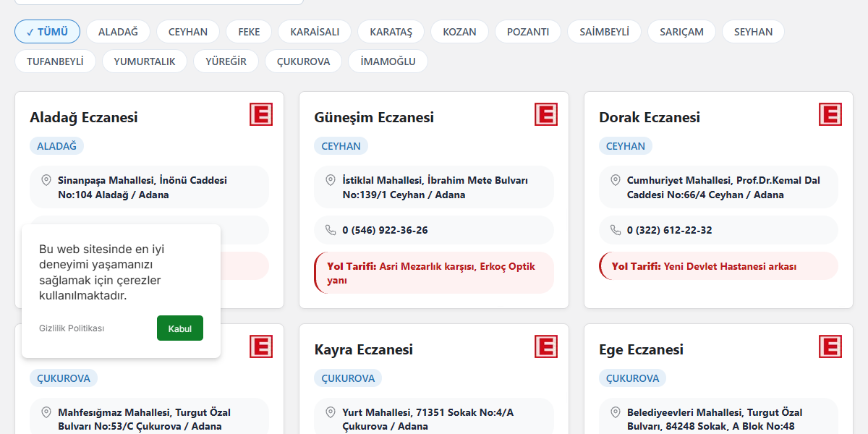Click directions text Yeni Devlet Hastanesi arkası
Screen dimensions: 868x434
730,266
